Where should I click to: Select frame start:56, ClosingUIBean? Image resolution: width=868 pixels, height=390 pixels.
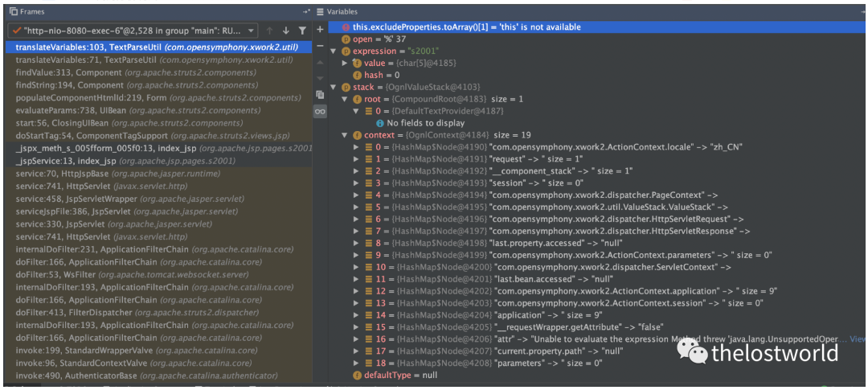(x=159, y=123)
